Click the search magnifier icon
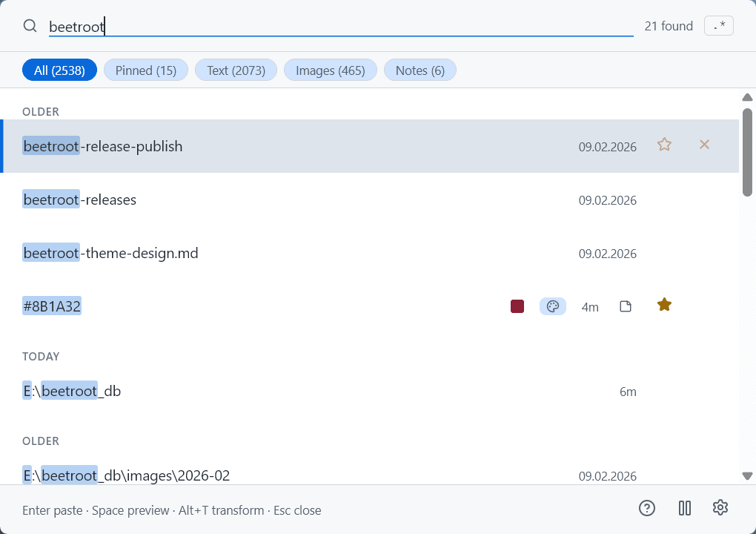 (30, 26)
